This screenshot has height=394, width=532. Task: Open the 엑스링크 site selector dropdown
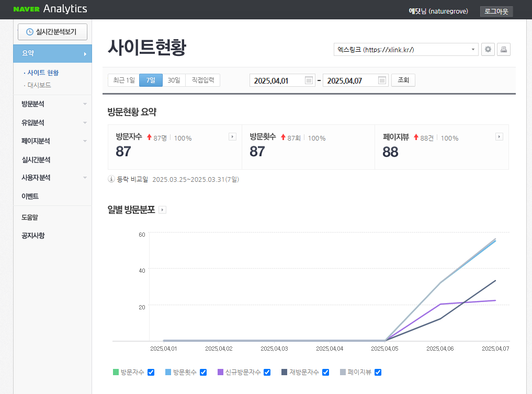pos(406,50)
